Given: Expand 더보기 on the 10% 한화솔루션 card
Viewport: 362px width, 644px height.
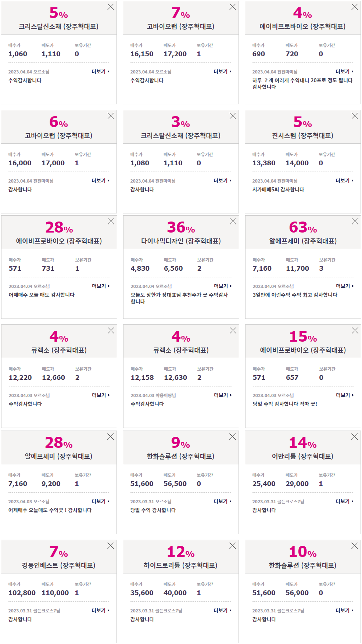Looking at the screenshot, I should [344, 611].
